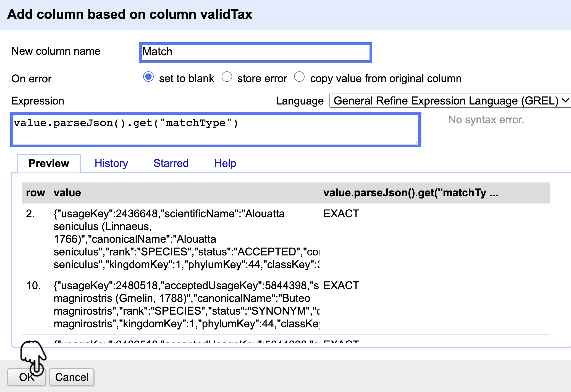
Task: Switch to the History tab
Action: coord(111,163)
